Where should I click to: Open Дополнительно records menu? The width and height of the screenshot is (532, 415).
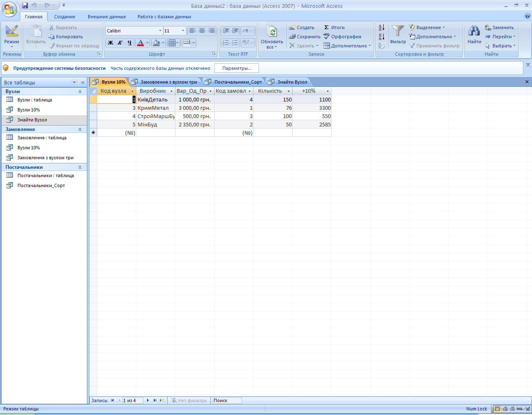pos(347,46)
